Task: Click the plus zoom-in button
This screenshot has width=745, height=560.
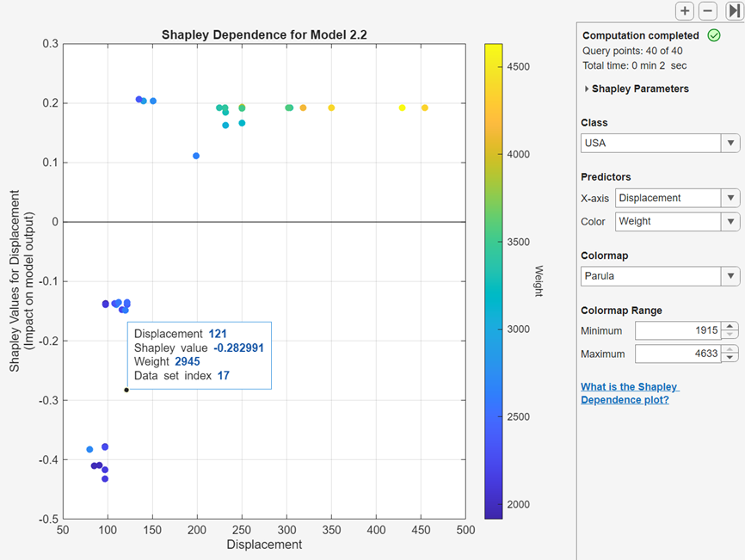Action: (685, 11)
